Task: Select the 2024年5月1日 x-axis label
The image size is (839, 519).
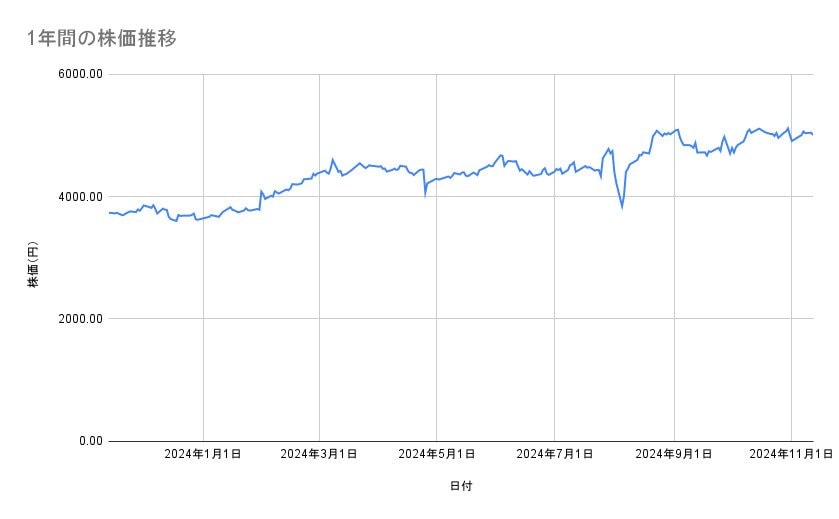Action: click(x=437, y=455)
